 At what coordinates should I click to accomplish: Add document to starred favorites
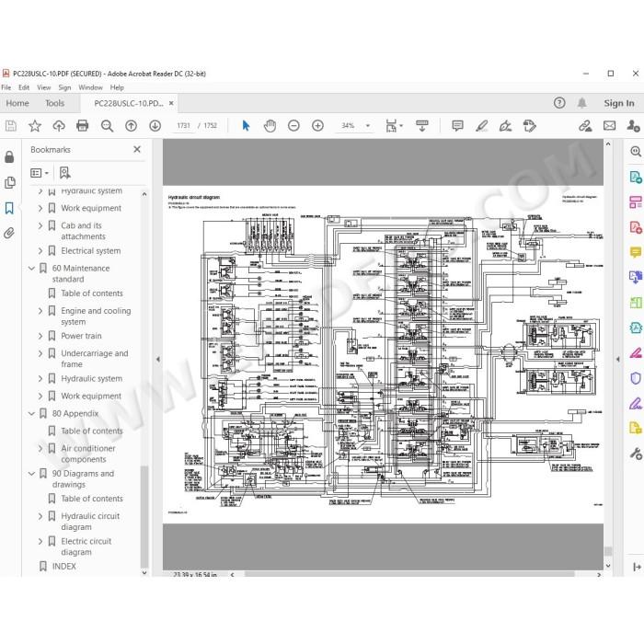pos(35,126)
